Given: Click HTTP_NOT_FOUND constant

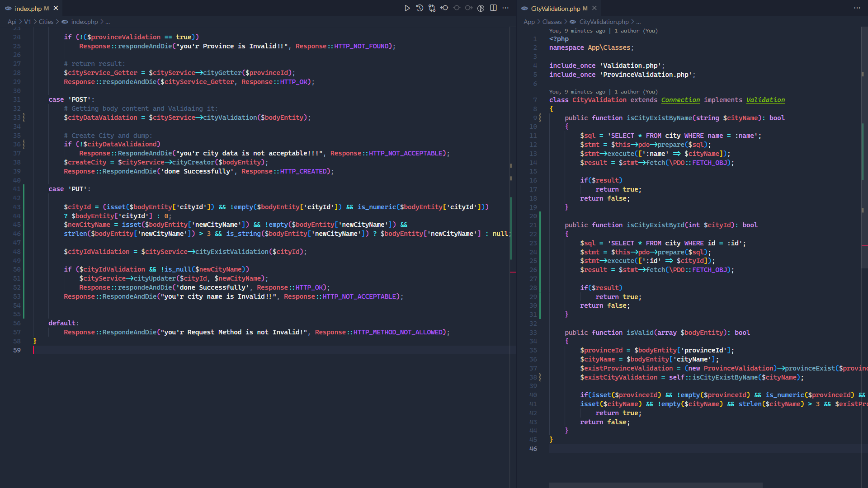Looking at the screenshot, I should point(361,46).
